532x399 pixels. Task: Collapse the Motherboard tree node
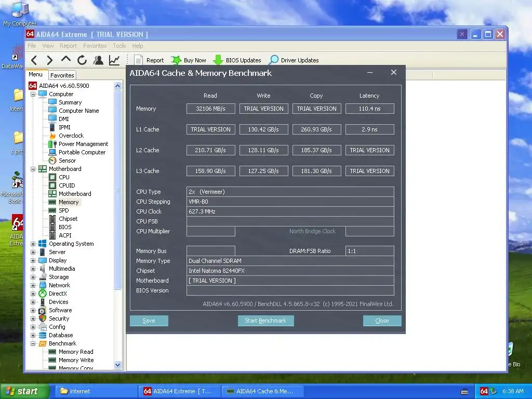tap(33, 169)
